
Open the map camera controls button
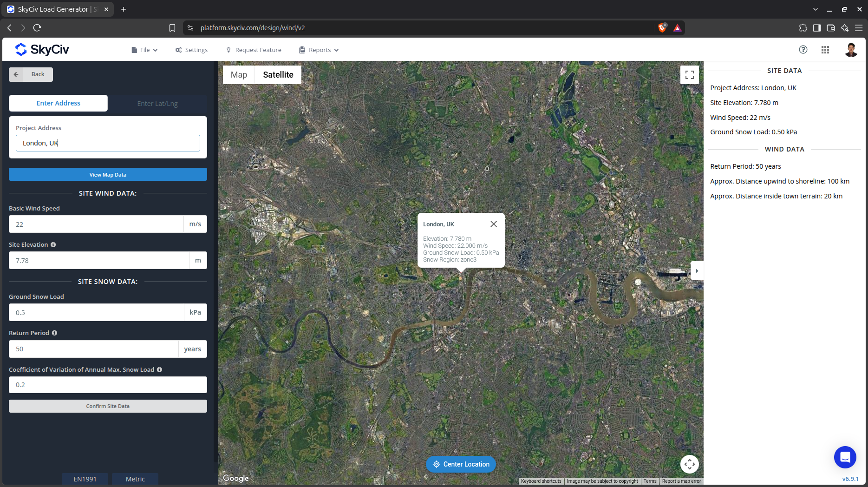[x=690, y=464]
